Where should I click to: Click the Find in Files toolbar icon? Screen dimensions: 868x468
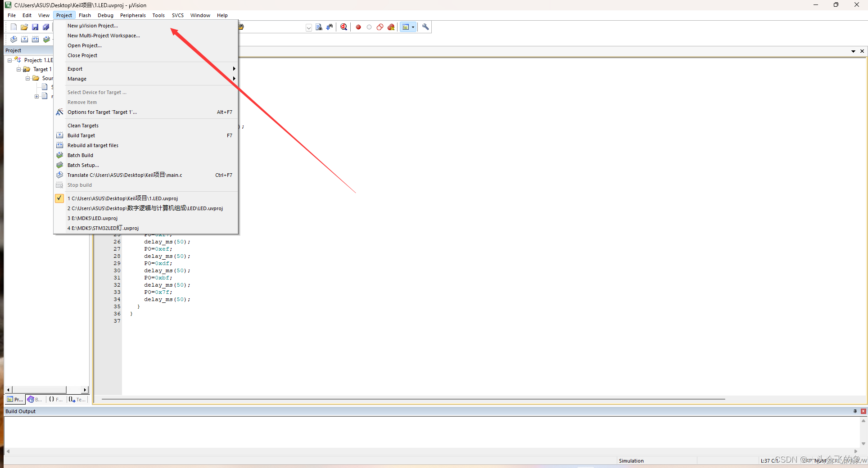[319, 27]
